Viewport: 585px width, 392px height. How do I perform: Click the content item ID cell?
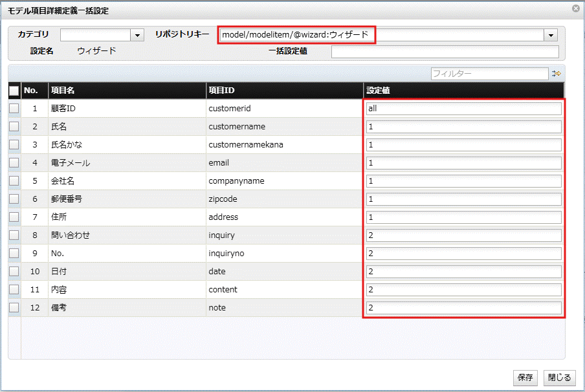(x=285, y=289)
